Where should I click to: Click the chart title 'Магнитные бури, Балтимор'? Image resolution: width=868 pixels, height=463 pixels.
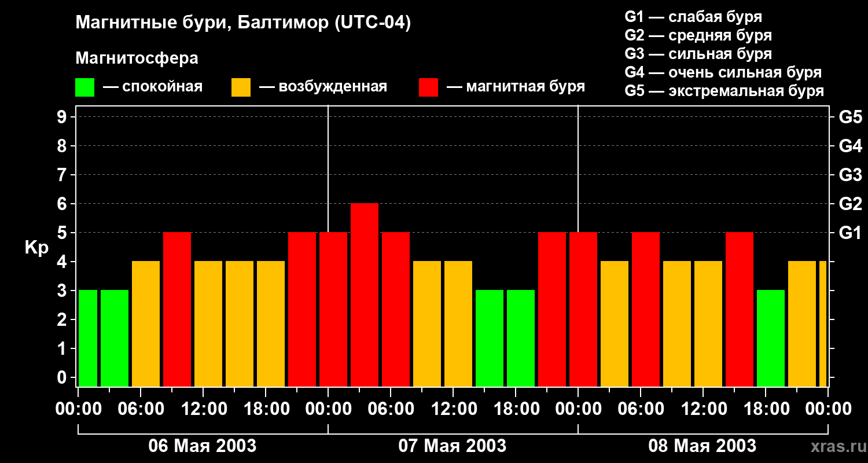[x=243, y=23]
